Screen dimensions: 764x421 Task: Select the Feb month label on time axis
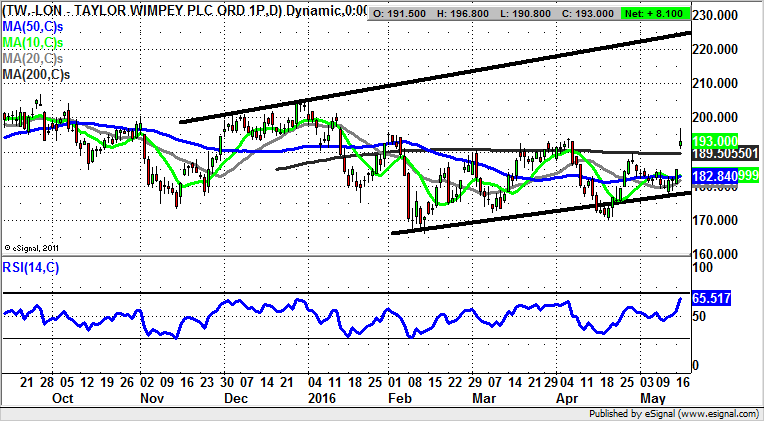[400, 396]
